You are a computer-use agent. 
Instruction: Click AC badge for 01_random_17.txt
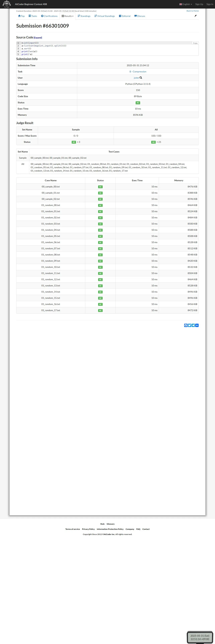pos(100,310)
